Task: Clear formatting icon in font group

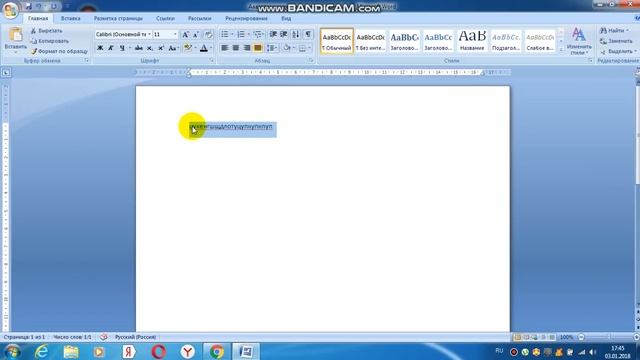Action: tap(208, 34)
